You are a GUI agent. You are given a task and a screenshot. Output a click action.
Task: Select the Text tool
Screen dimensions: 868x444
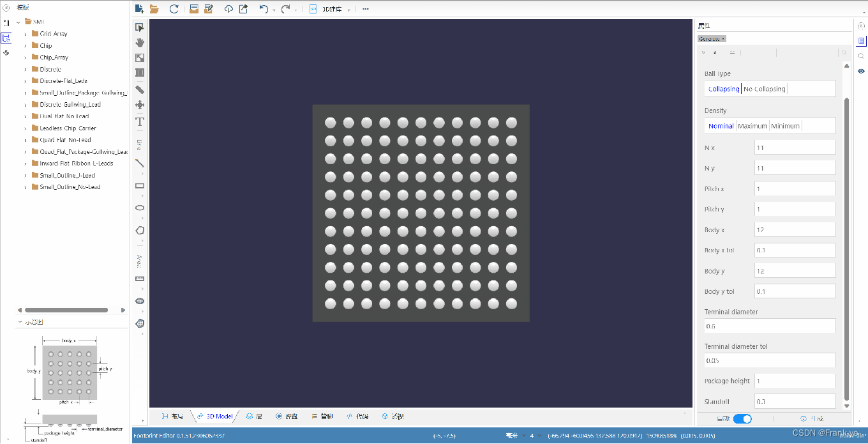click(x=140, y=121)
